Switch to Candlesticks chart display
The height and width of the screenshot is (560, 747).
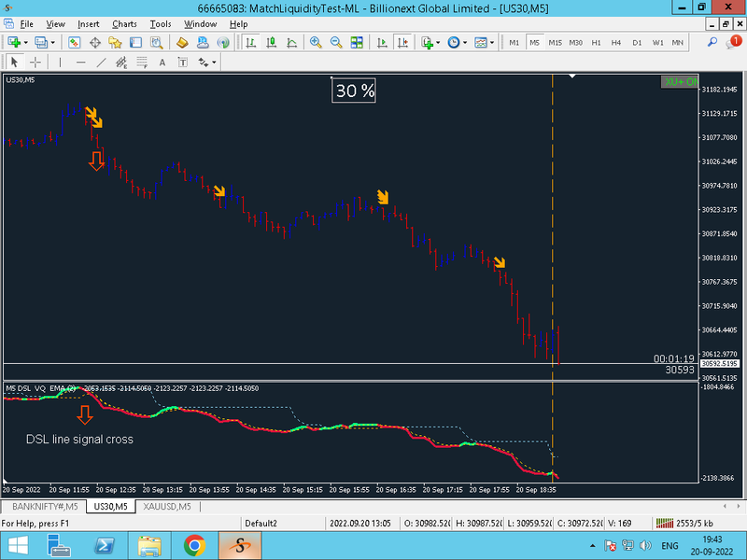271,42
